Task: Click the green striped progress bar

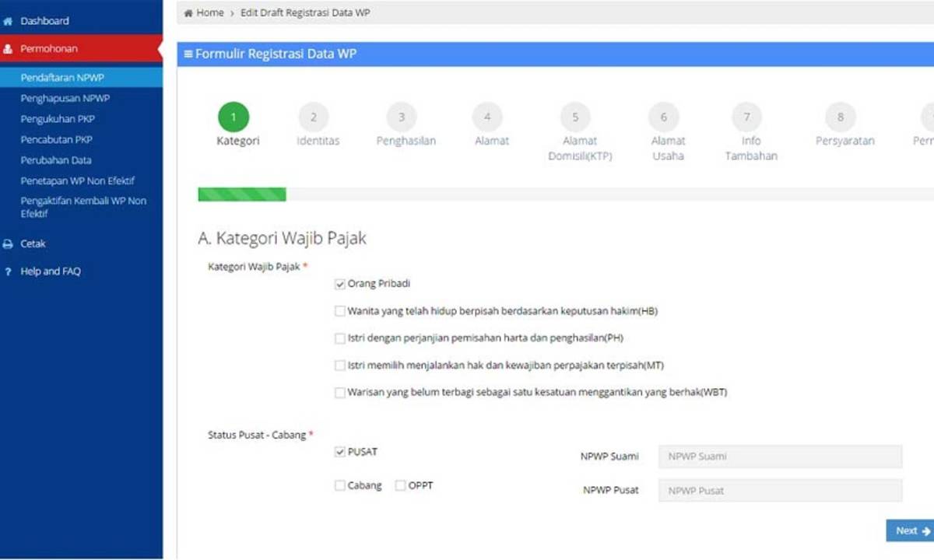Action: (242, 194)
